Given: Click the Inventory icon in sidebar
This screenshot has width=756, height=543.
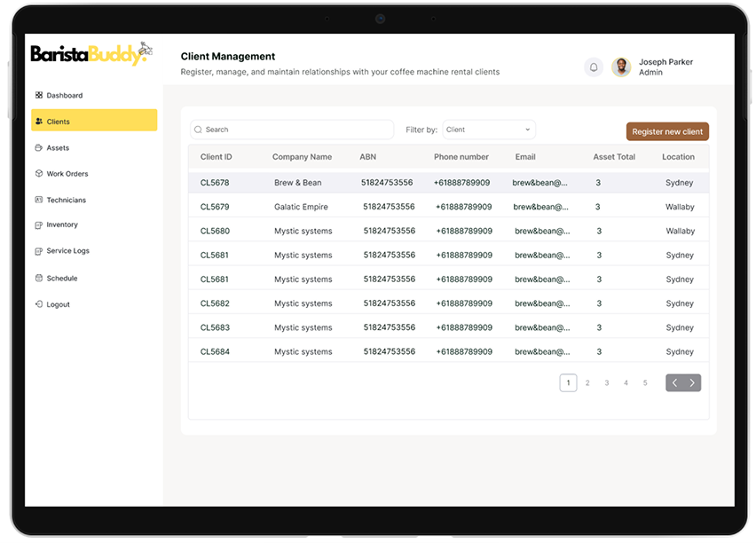Looking at the screenshot, I should tap(39, 225).
